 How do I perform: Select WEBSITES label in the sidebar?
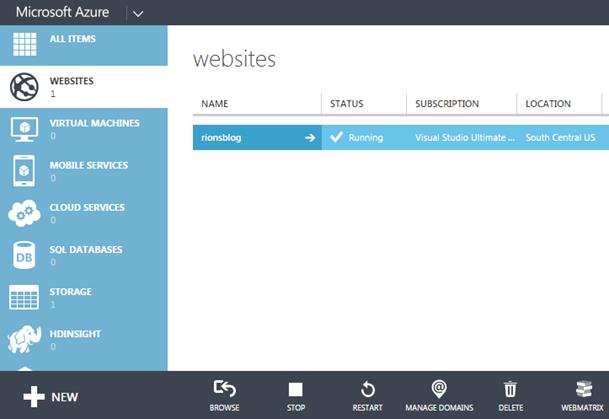coord(71,81)
